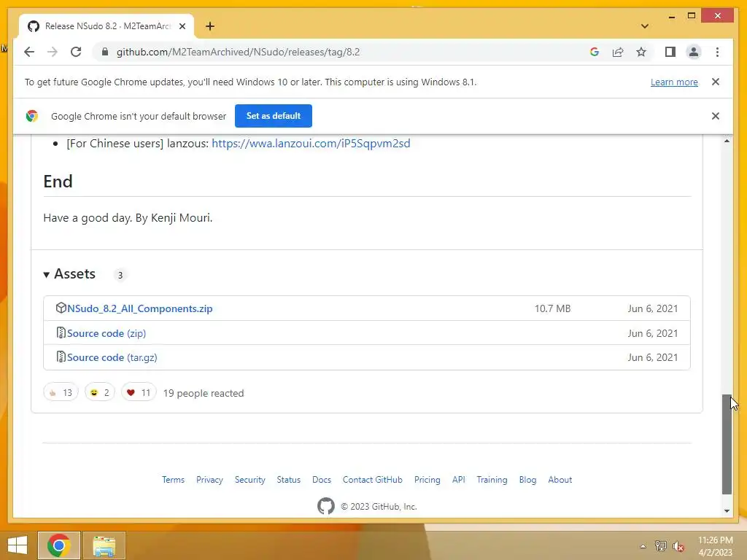Viewport: 747px width, 560px height.
Task: Click the page scrollbar thumb
Action: [727, 444]
